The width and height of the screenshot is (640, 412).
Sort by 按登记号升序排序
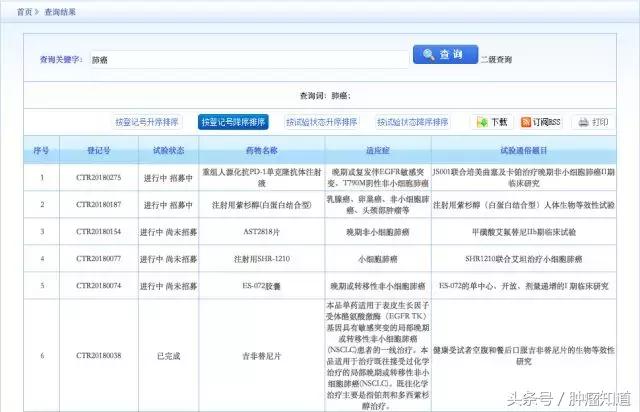click(x=147, y=122)
